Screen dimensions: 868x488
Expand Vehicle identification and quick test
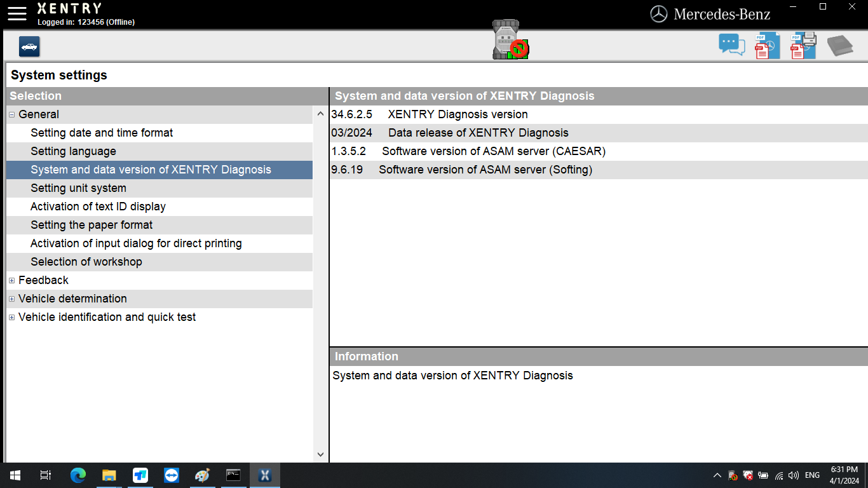(11, 317)
